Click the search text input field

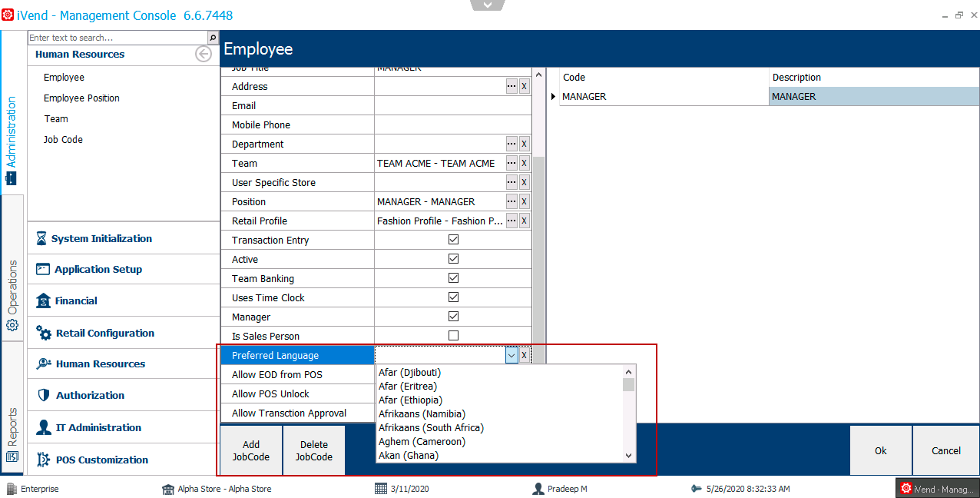[118, 38]
